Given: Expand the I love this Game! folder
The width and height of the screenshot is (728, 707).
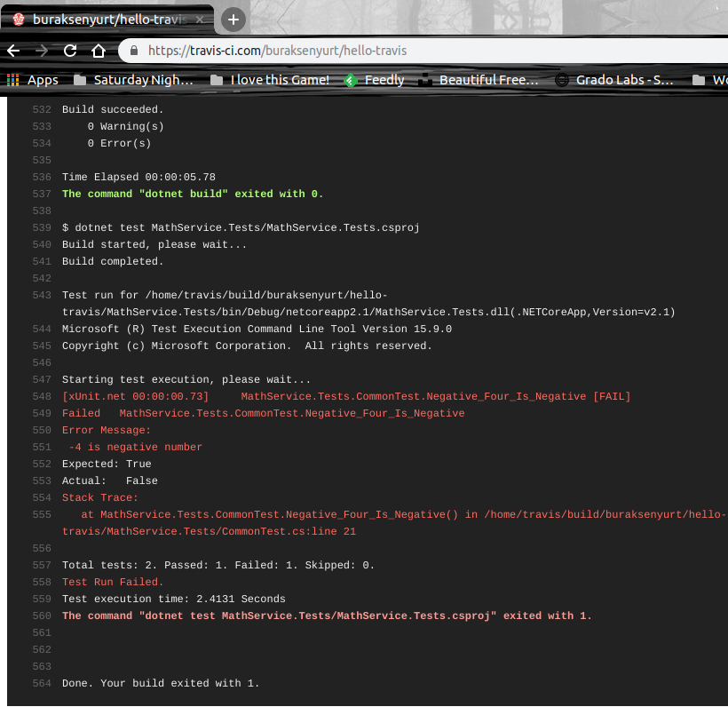Looking at the screenshot, I should 270,80.
